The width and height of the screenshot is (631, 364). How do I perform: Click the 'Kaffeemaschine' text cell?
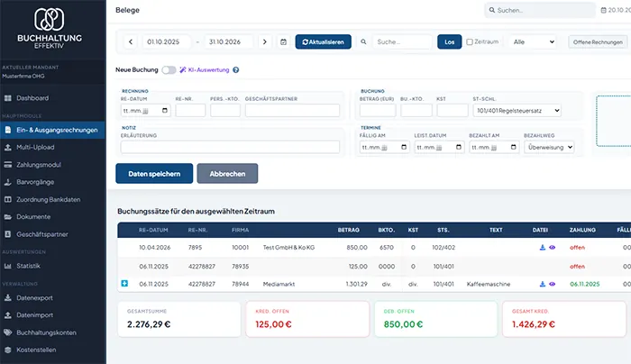coord(489,284)
